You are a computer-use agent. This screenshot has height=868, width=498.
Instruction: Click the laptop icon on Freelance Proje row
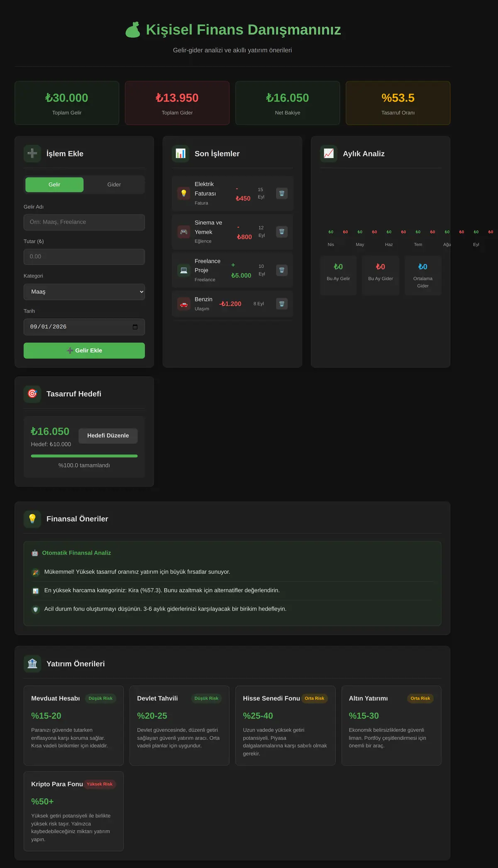pos(184,270)
